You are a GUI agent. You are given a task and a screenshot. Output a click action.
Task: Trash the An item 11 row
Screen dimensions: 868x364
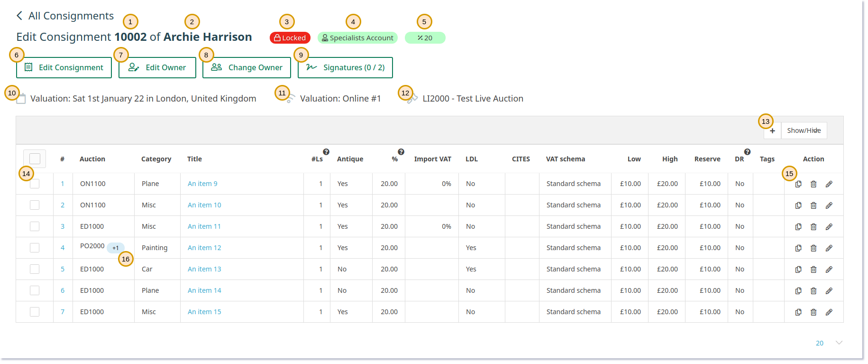pyautogui.click(x=813, y=227)
